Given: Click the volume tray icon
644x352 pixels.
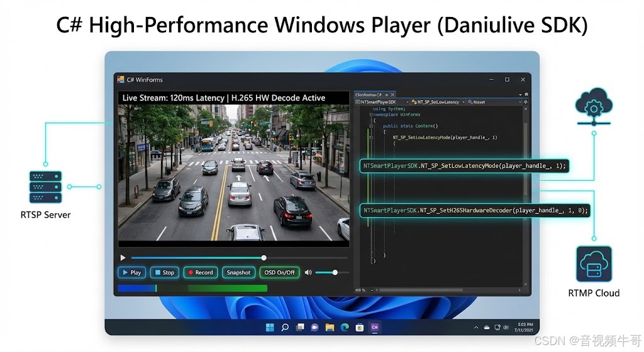Looking at the screenshot, I should click(x=506, y=327).
